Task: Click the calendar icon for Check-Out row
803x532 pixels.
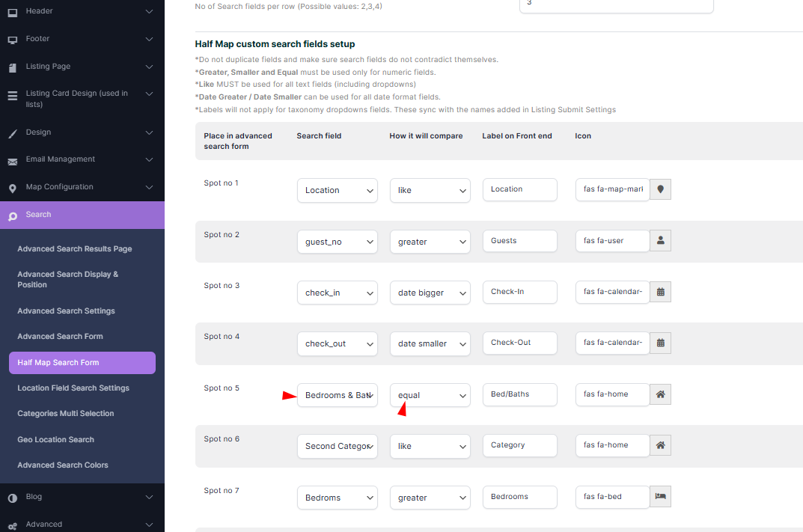Action: pyautogui.click(x=660, y=343)
